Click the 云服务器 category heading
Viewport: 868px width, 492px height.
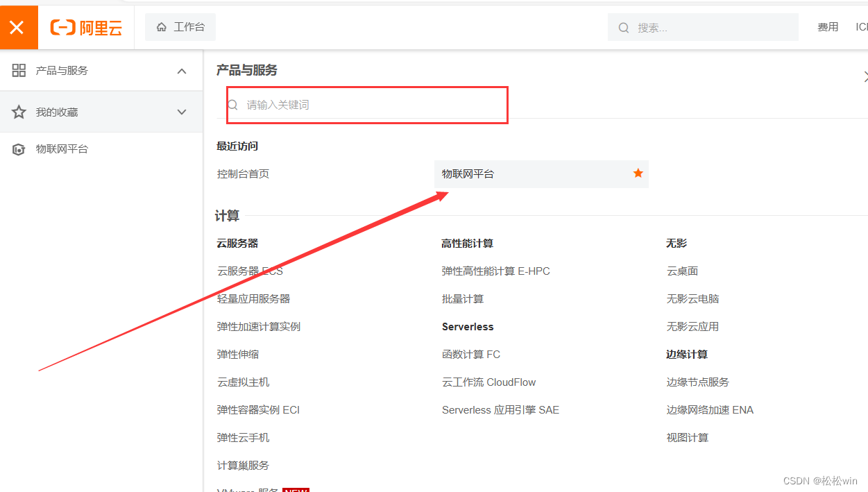[237, 243]
